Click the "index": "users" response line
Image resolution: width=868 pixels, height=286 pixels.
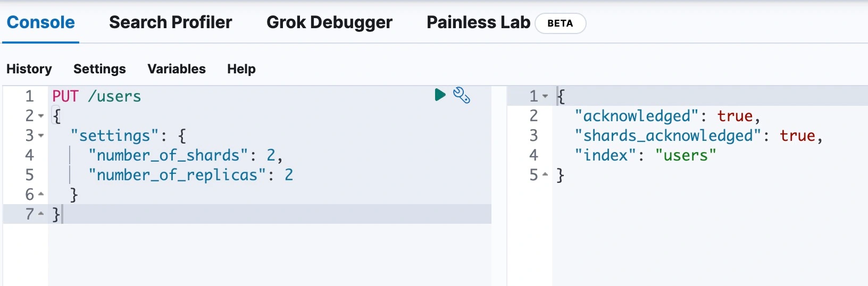645,155
